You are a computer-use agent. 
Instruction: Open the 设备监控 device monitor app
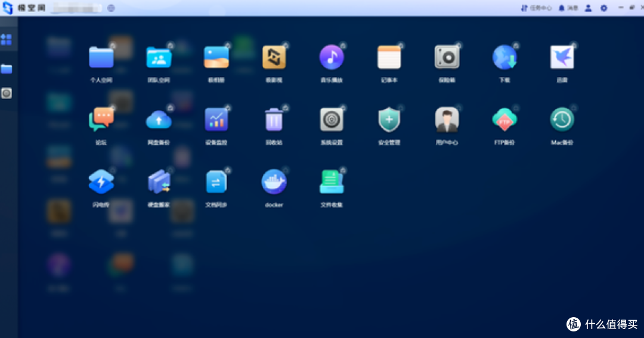(x=216, y=119)
